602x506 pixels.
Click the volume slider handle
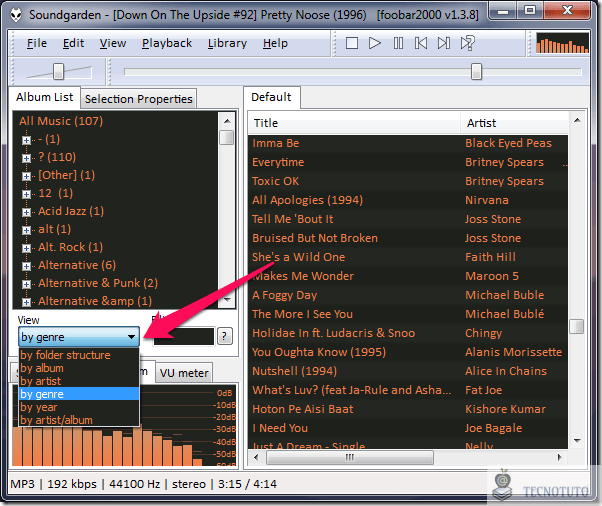58,71
